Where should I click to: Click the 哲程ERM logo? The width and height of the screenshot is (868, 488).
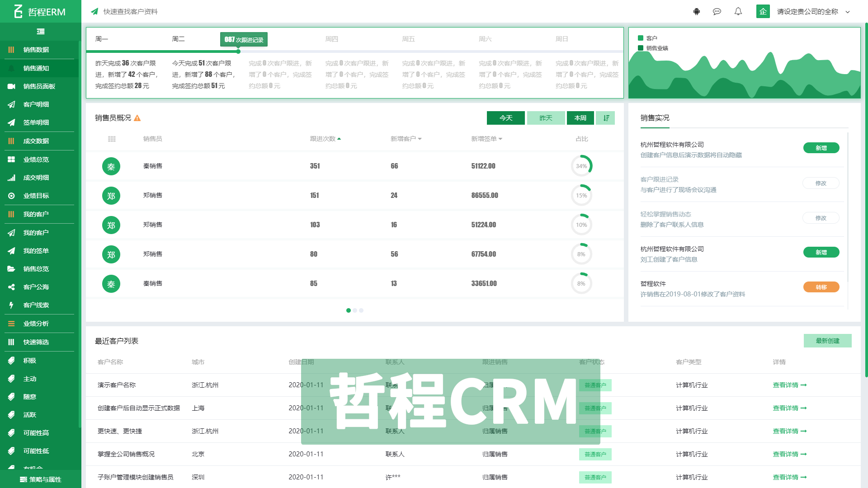click(40, 12)
